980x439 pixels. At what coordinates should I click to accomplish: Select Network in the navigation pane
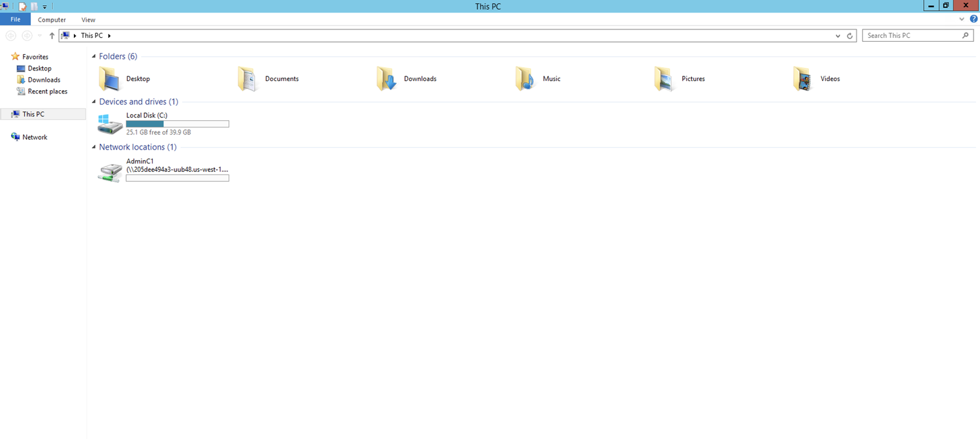(x=29, y=137)
